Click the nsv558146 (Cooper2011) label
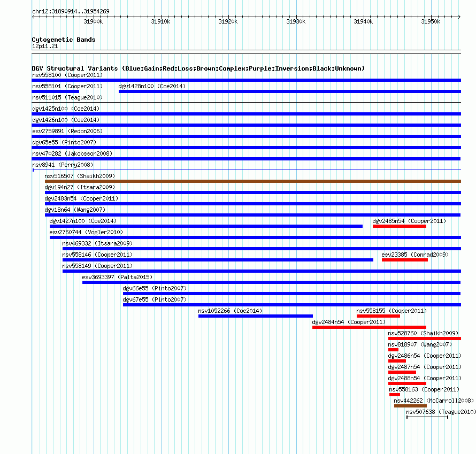Screen dimensions: 476x454 (x=97, y=255)
